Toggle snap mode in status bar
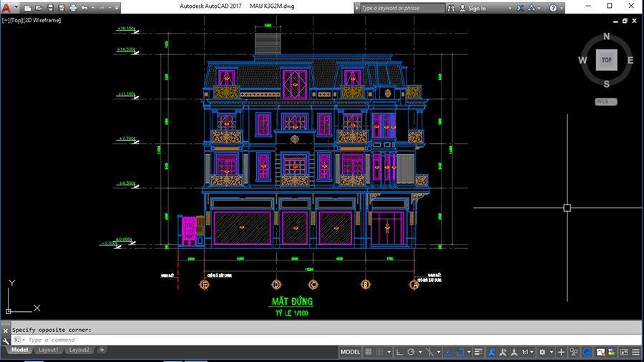644x362 pixels. tap(380, 352)
